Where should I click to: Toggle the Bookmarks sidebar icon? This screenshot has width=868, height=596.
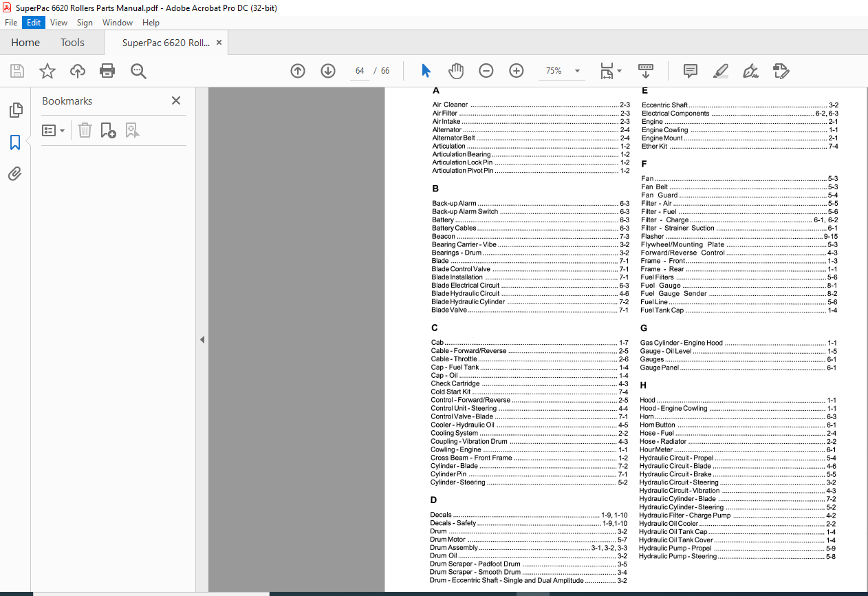(x=15, y=142)
